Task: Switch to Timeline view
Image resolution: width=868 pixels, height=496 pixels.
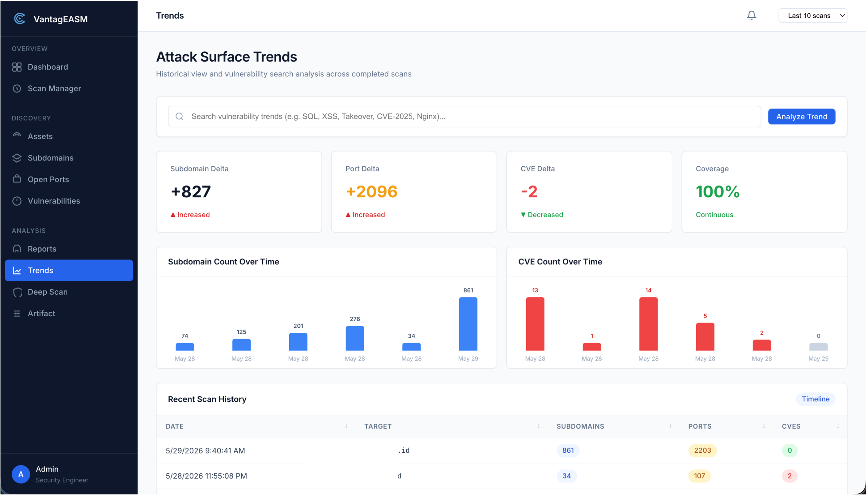Action: (815, 399)
